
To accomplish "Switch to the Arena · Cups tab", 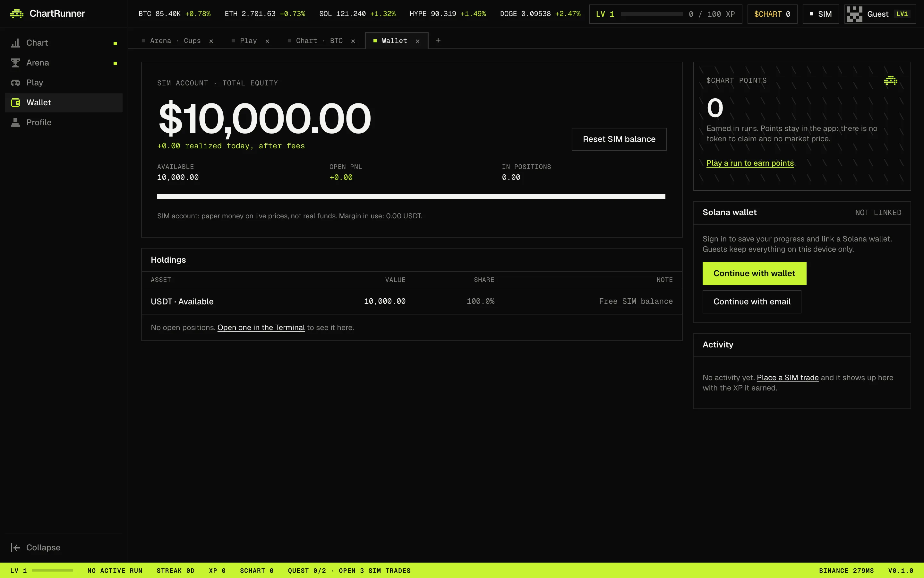I will (175, 40).
